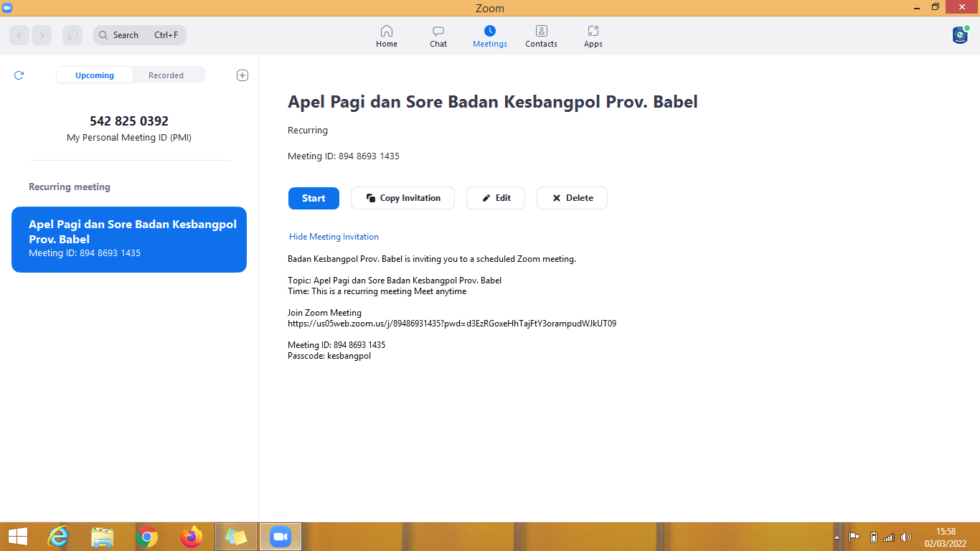Delete the recurring meeting

click(x=572, y=198)
